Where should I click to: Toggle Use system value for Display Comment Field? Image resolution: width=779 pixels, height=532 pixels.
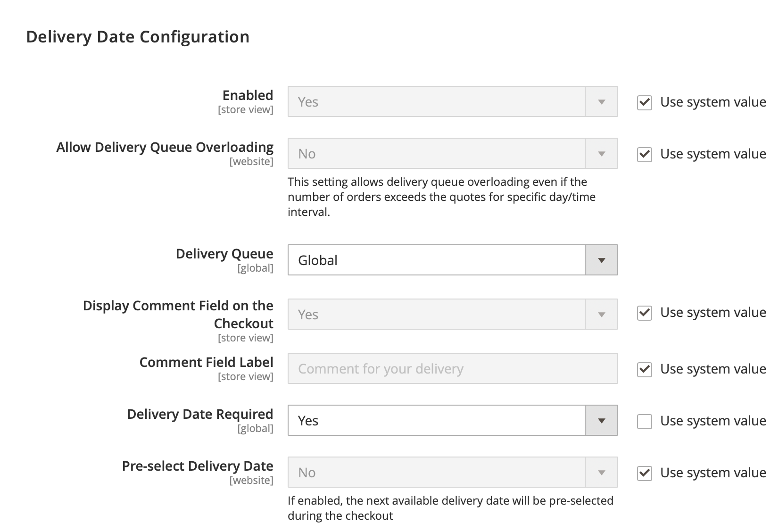644,313
